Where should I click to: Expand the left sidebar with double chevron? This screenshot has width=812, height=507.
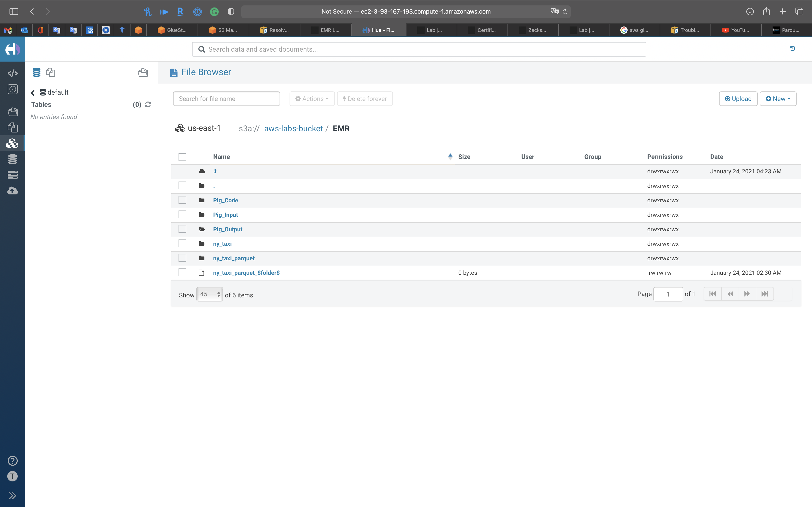click(x=12, y=496)
